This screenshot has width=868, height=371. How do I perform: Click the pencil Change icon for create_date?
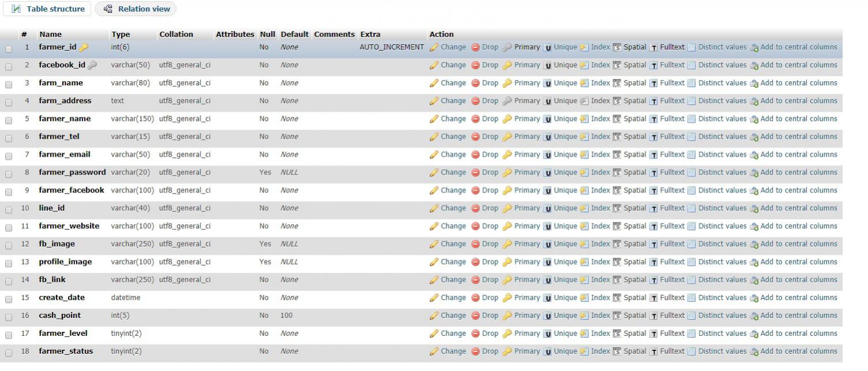[x=434, y=297]
